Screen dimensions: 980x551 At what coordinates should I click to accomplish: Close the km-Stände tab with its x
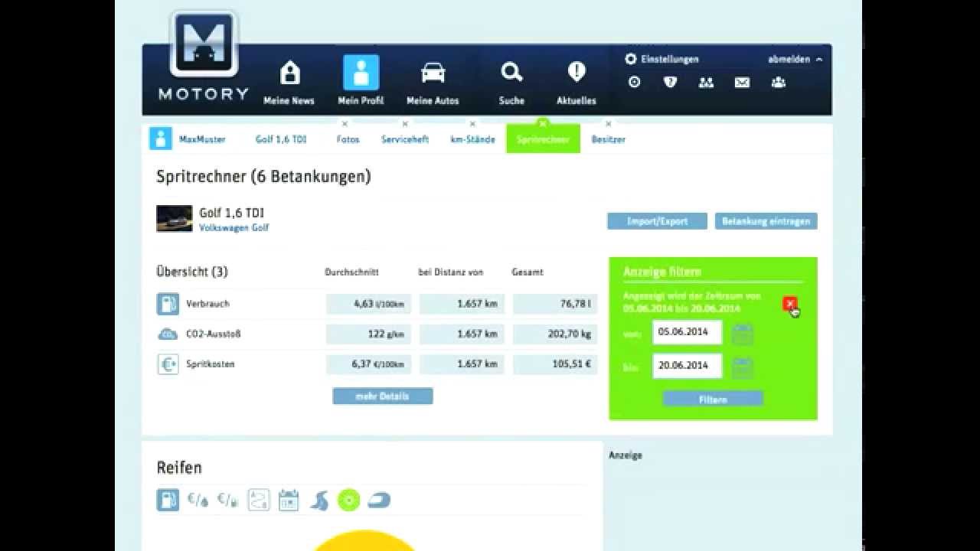tap(472, 123)
